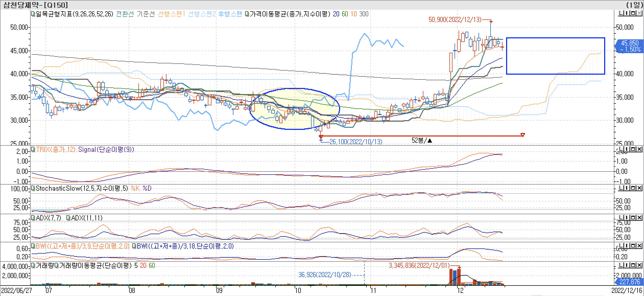Maximize the main price chart panel

633,13
